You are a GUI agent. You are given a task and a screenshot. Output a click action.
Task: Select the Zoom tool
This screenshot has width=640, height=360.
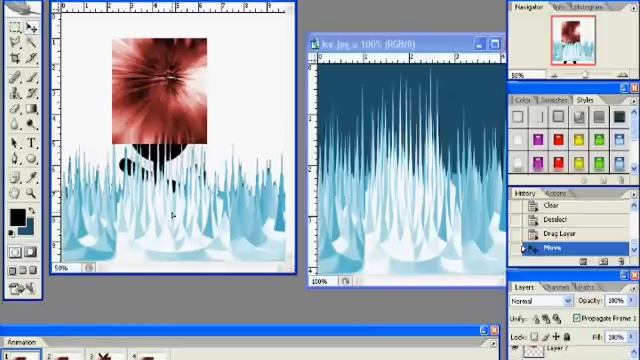pos(31,193)
